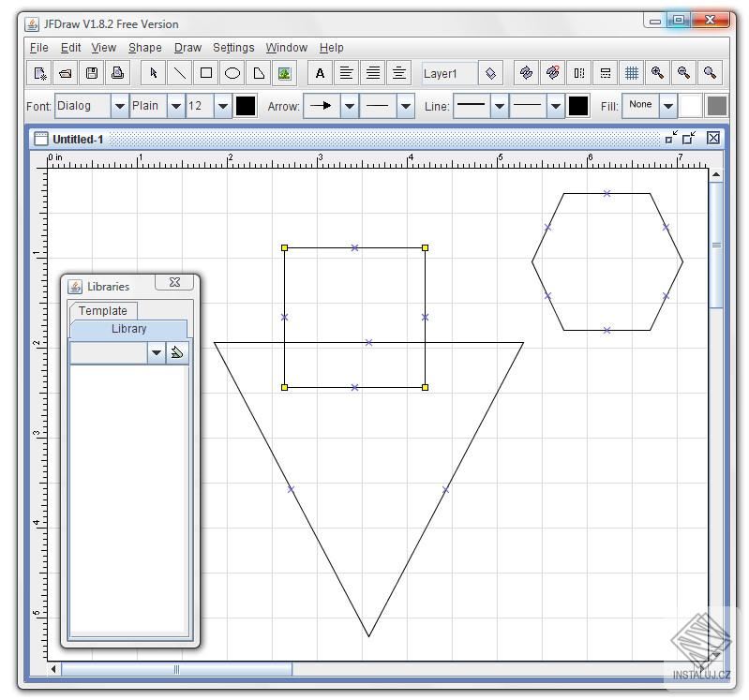749x700 pixels.
Task: Click the flip vertical mirror icon
Action: 606,73
